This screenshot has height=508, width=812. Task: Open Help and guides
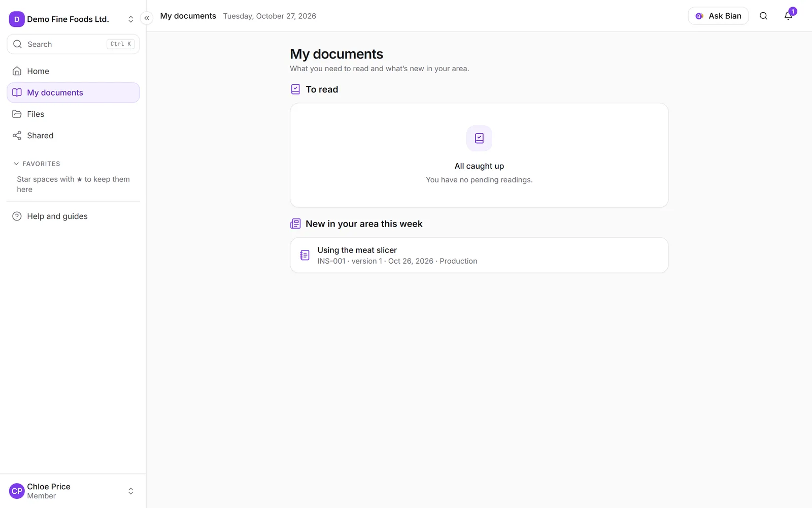[73, 216]
